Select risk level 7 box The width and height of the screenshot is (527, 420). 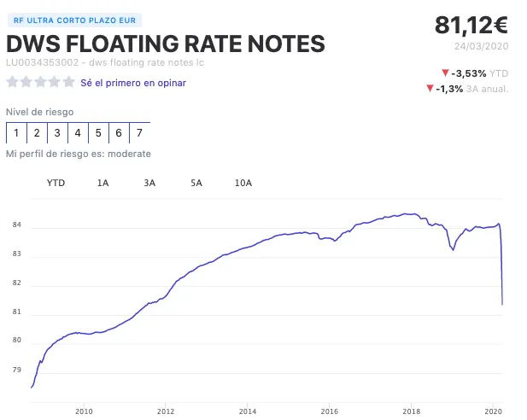coord(139,133)
